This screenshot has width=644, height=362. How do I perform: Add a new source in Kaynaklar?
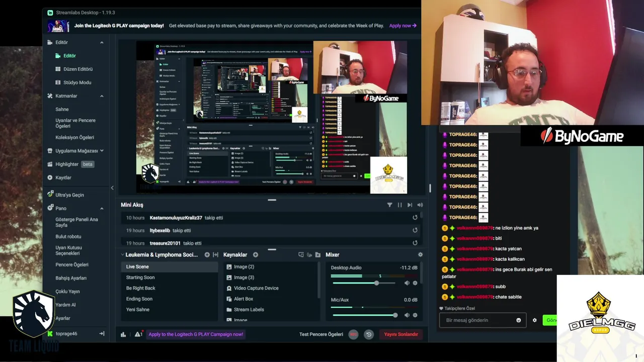[x=256, y=255]
